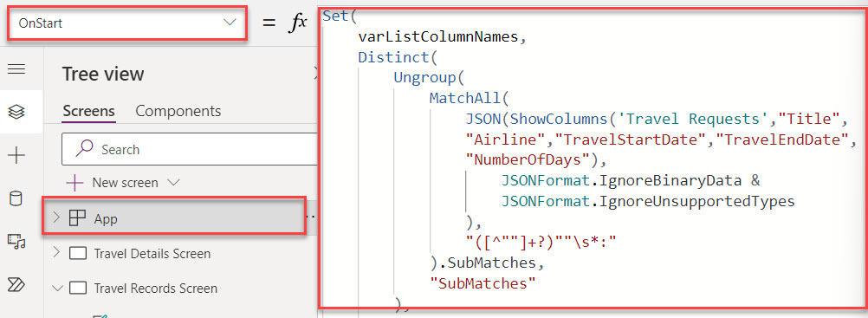Click varListColumnNames in the formula

tap(439, 36)
